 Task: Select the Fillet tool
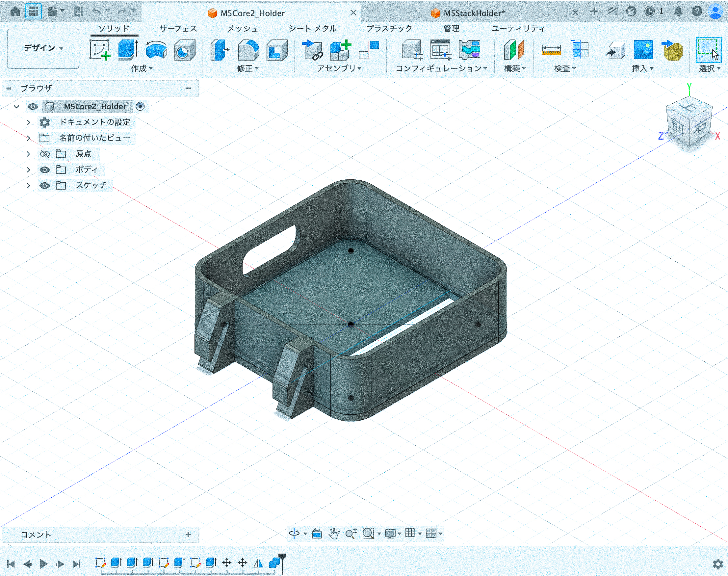click(x=248, y=50)
